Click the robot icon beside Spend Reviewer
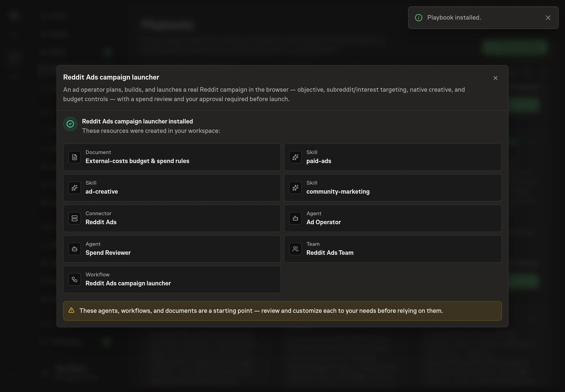The width and height of the screenshot is (565, 392). pos(75,249)
